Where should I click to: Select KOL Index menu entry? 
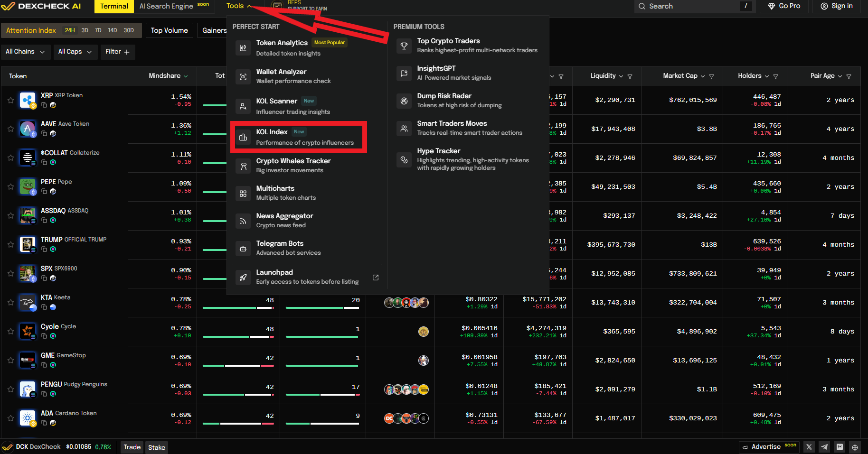point(298,137)
